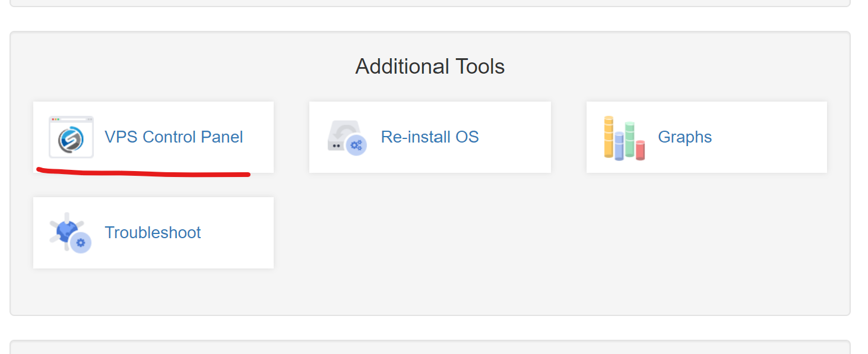Image resolution: width=868 pixels, height=354 pixels.
Task: Click yellow cylinder in Graphs icon
Action: [609, 137]
